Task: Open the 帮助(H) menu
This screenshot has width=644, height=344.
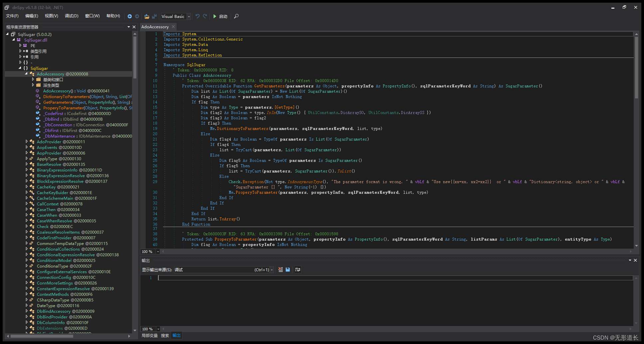Action: pos(113,16)
